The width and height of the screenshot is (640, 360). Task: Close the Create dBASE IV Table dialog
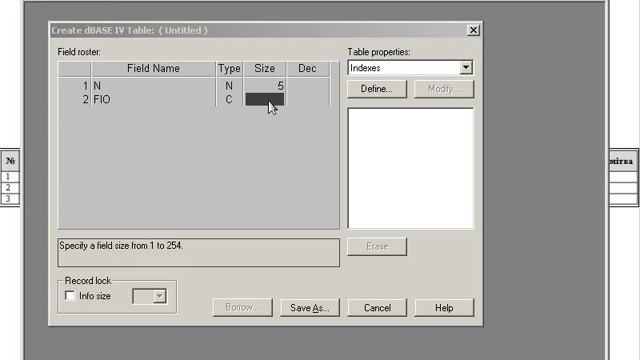point(473,30)
